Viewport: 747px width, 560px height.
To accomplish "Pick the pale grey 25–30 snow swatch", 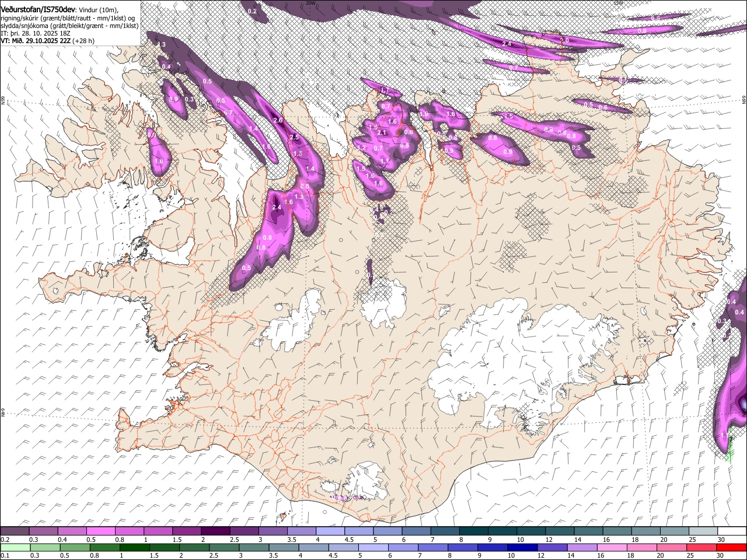I will coord(703,531).
